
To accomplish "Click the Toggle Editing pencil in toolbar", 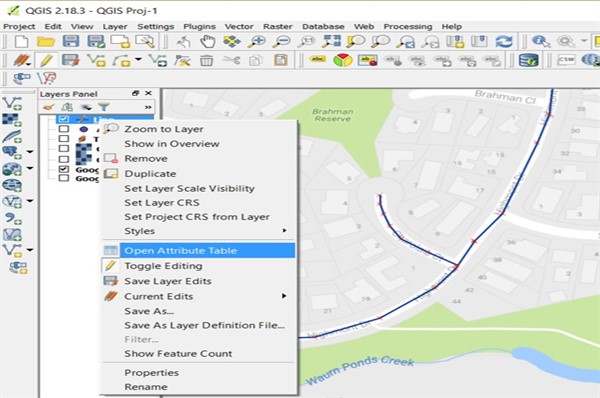I will [x=46, y=60].
